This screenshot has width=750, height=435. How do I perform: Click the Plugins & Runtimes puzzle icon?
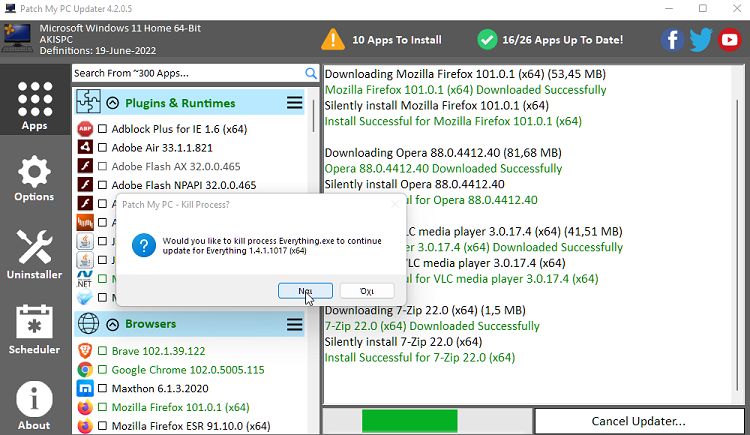pos(88,101)
